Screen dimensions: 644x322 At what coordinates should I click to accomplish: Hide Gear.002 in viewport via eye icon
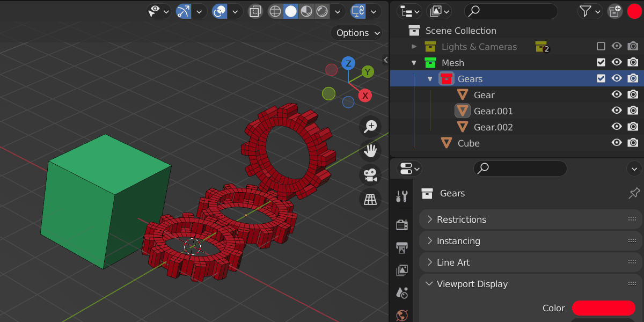617,127
